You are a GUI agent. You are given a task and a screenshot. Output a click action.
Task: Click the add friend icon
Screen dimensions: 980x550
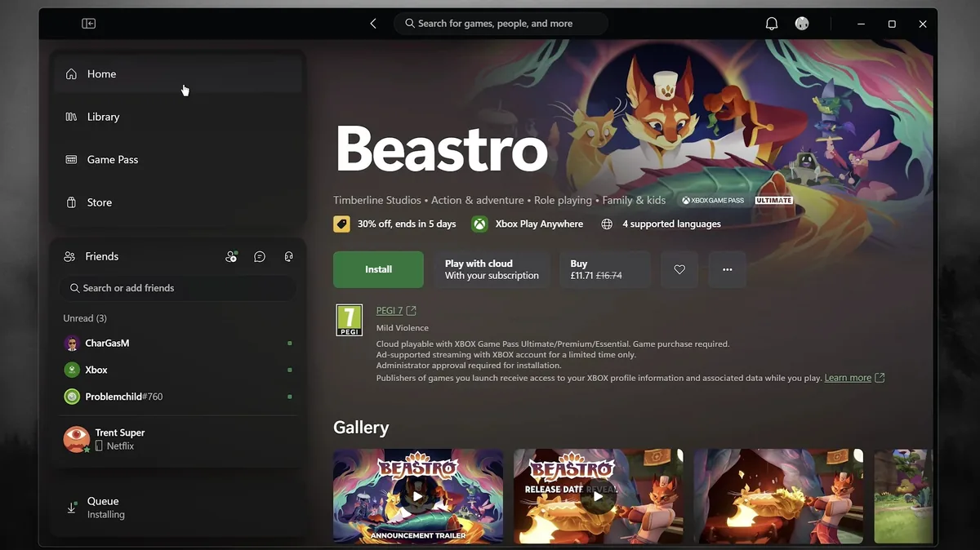coord(231,256)
